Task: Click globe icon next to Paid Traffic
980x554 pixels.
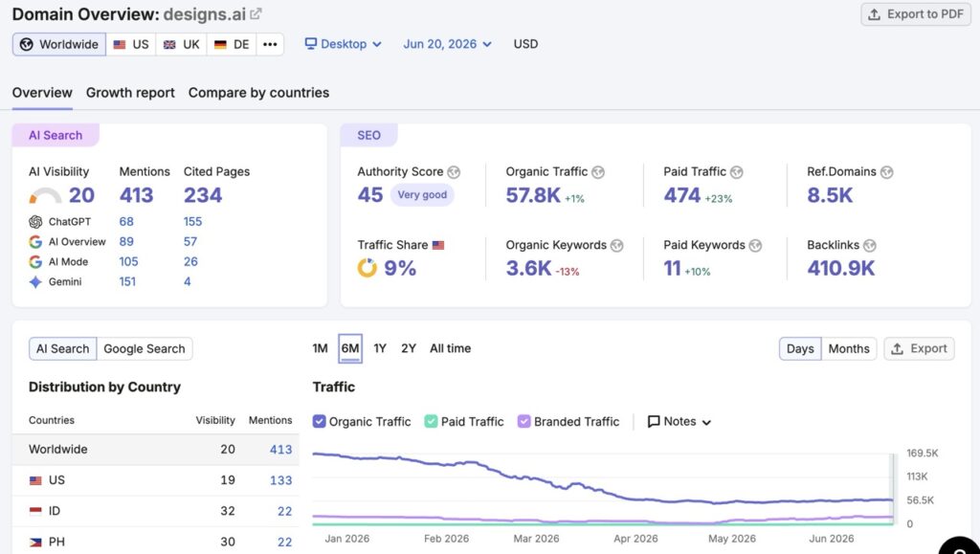Action: pyautogui.click(x=737, y=172)
